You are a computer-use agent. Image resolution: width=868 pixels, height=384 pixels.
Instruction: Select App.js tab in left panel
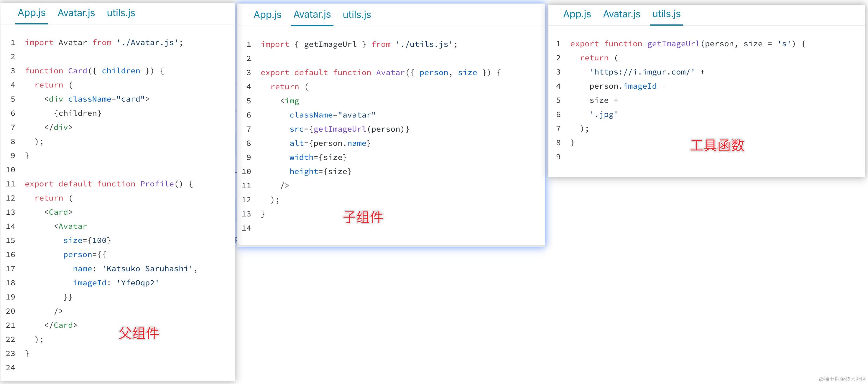32,13
